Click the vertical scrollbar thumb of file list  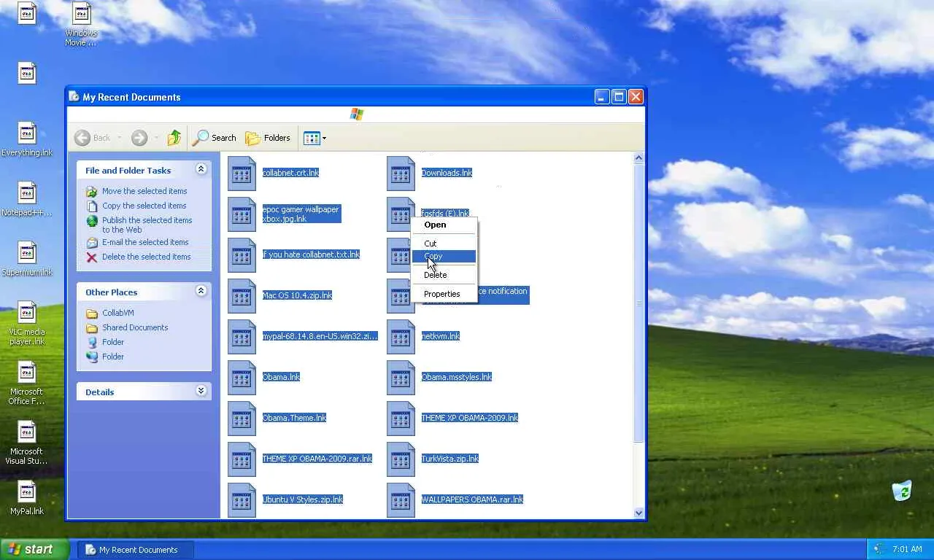pos(638,303)
